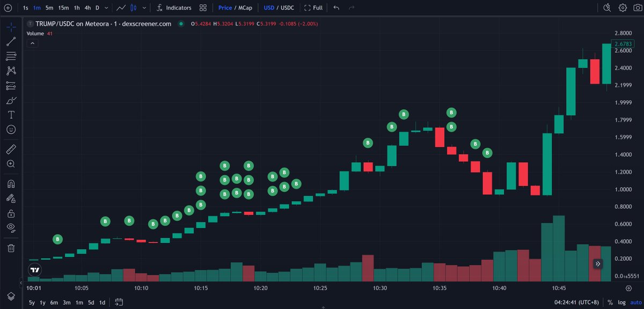644x309 pixels.
Task: Set interval to 15m
Action: tap(63, 8)
